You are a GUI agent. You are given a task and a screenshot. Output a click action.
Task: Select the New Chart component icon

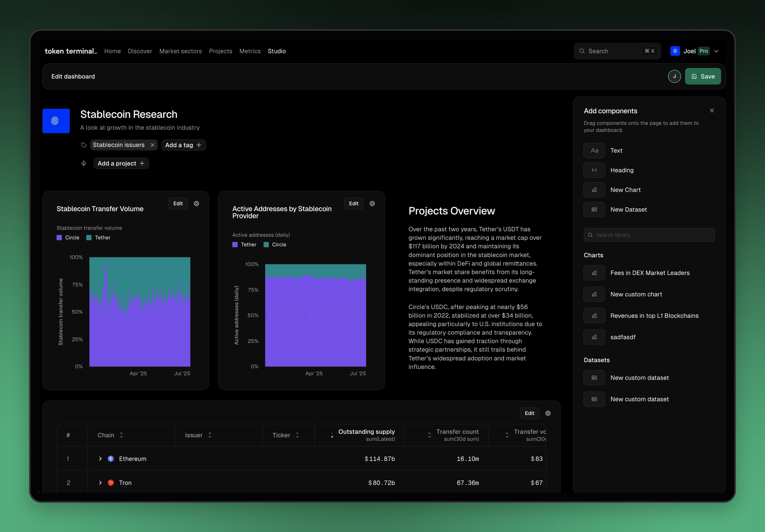pos(594,190)
